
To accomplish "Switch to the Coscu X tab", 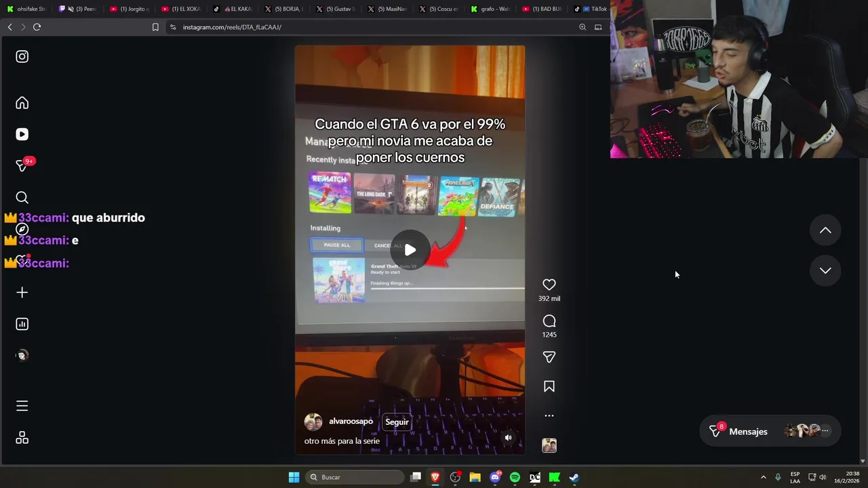I will [x=439, y=9].
